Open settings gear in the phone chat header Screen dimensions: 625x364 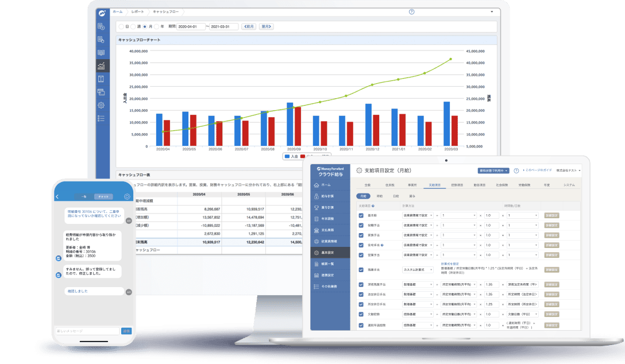click(x=127, y=196)
